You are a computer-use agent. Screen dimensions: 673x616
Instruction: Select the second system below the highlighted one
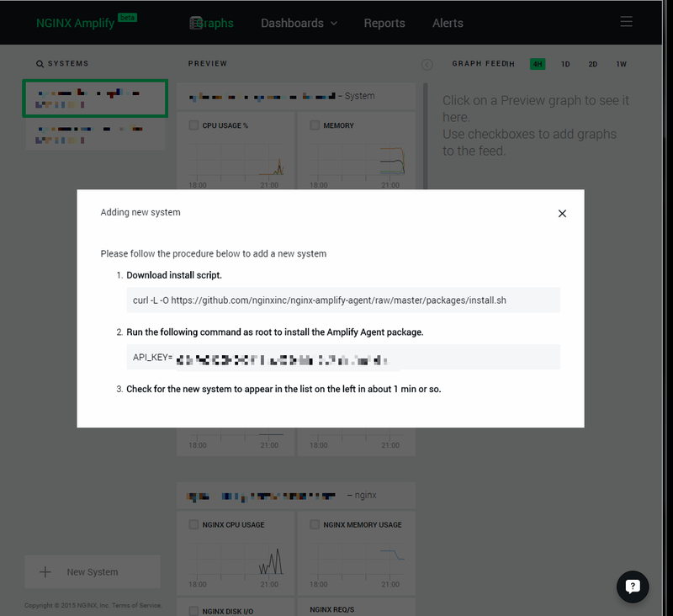(95, 135)
